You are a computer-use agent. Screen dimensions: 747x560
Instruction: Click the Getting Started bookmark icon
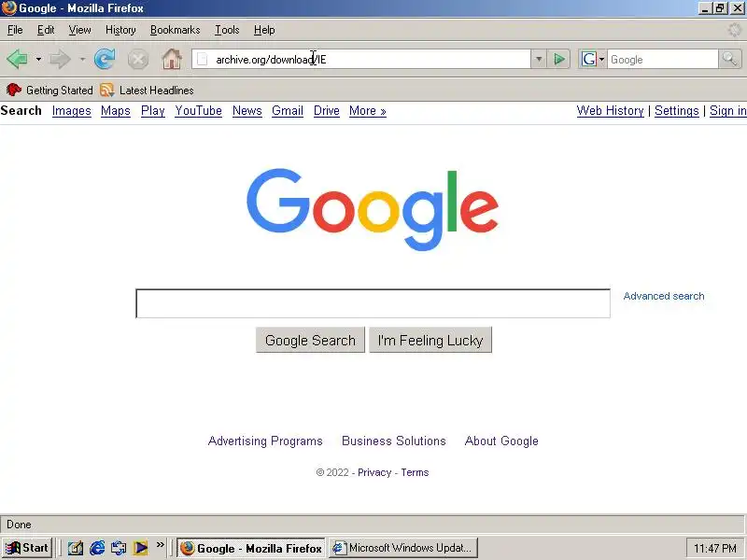(x=14, y=90)
